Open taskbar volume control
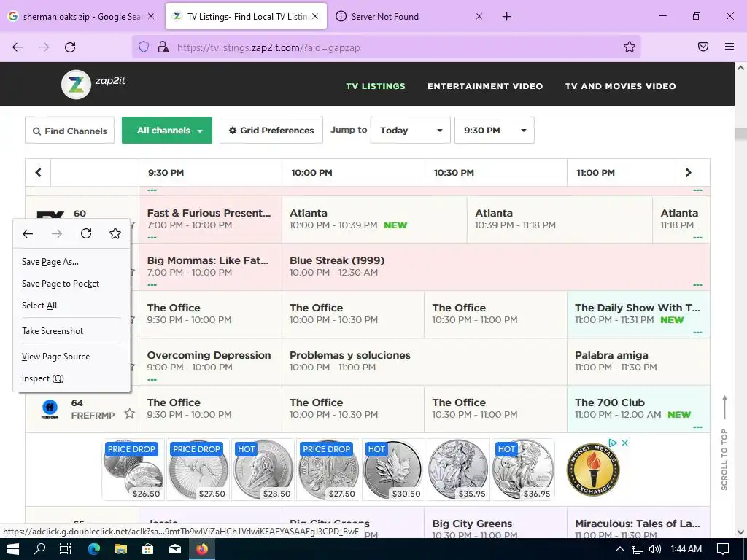The image size is (747, 560). click(655, 549)
